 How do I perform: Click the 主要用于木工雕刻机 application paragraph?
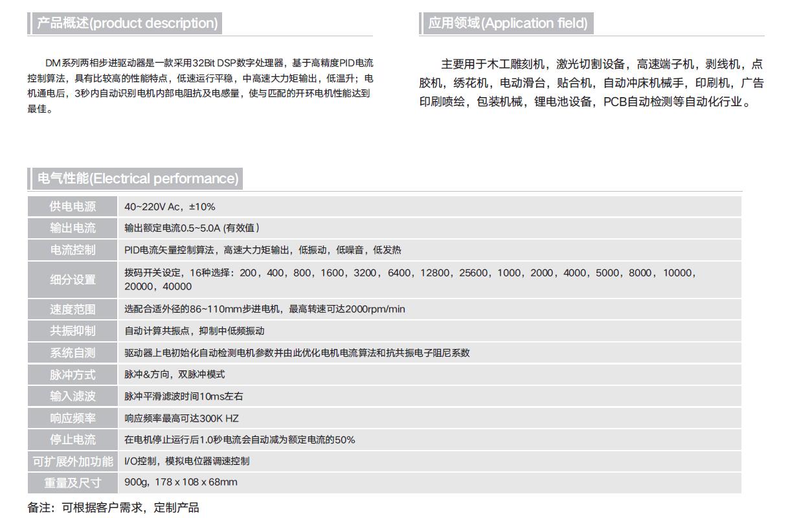[x=592, y=83]
